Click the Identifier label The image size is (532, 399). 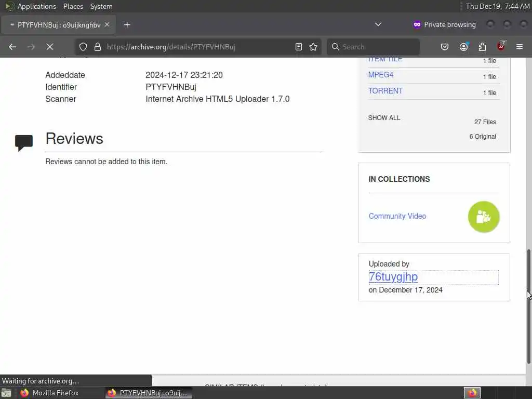click(x=61, y=87)
